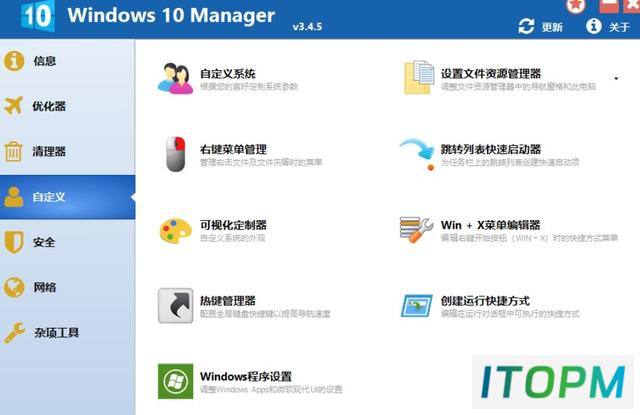The width and height of the screenshot is (640, 415).
Task: Click description under 右键菜单管理
Action: click(261, 162)
